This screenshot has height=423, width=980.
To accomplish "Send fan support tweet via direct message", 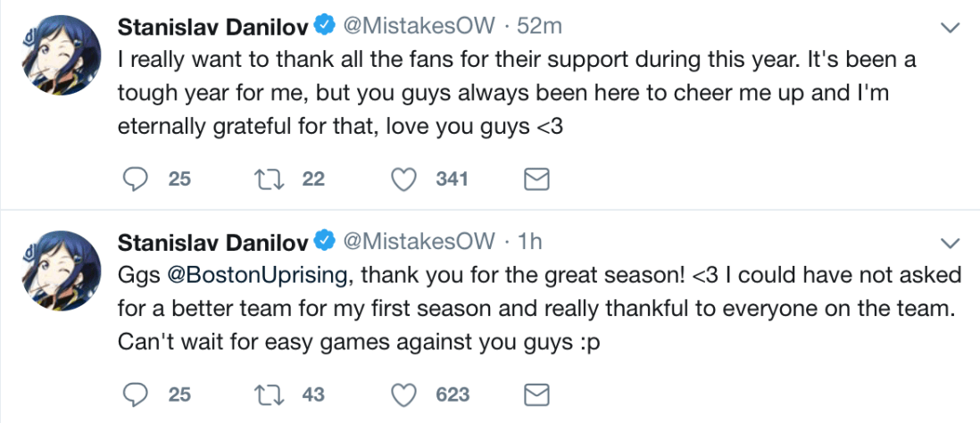I will pyautogui.click(x=535, y=179).
